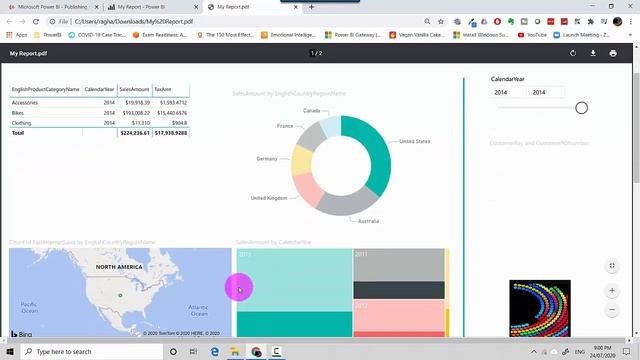Open Chrome from the taskbar

256,351
